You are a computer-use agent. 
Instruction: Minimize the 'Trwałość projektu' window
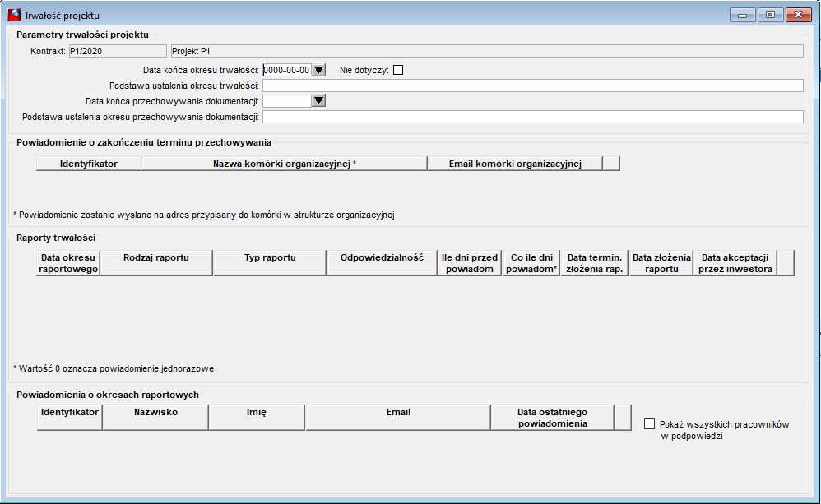click(x=743, y=15)
